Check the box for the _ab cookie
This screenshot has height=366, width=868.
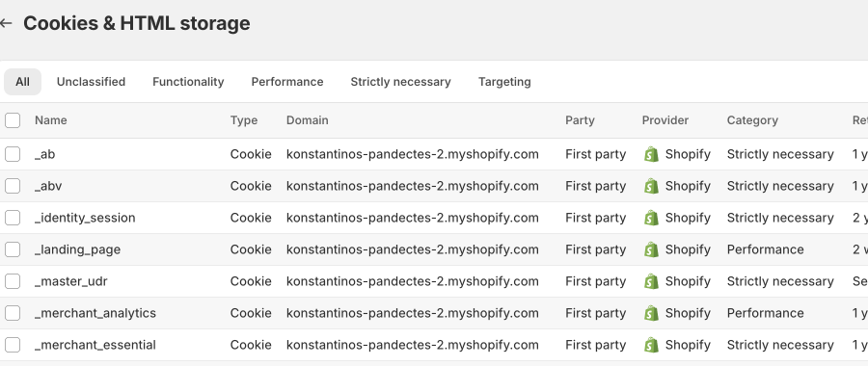click(13, 154)
